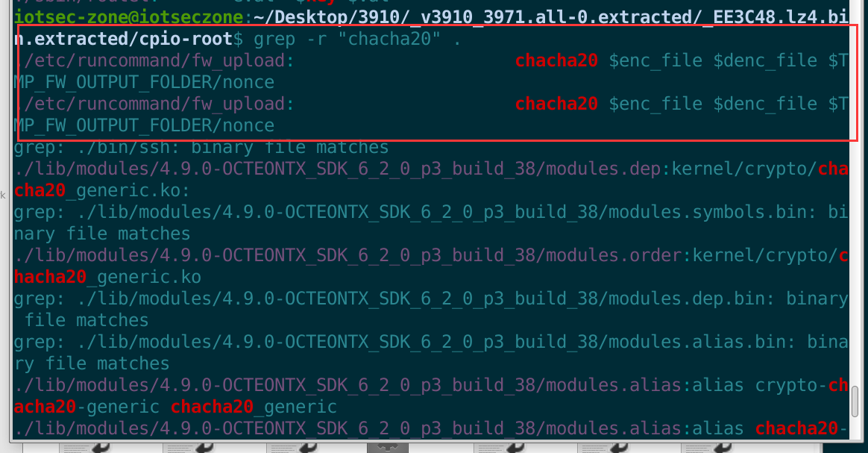Click the vertical scrollbar thumb in the terminal
The height and width of the screenshot is (453, 868).
pos(856,401)
